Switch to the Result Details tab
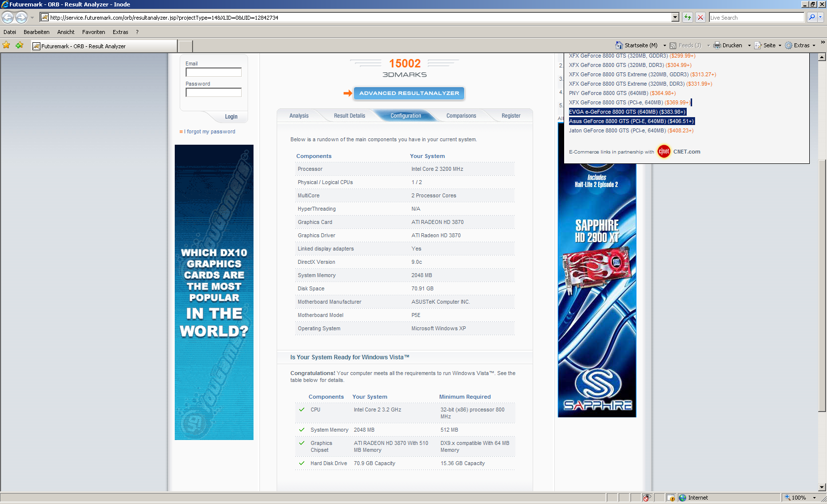The height and width of the screenshot is (504, 827). pos(350,116)
